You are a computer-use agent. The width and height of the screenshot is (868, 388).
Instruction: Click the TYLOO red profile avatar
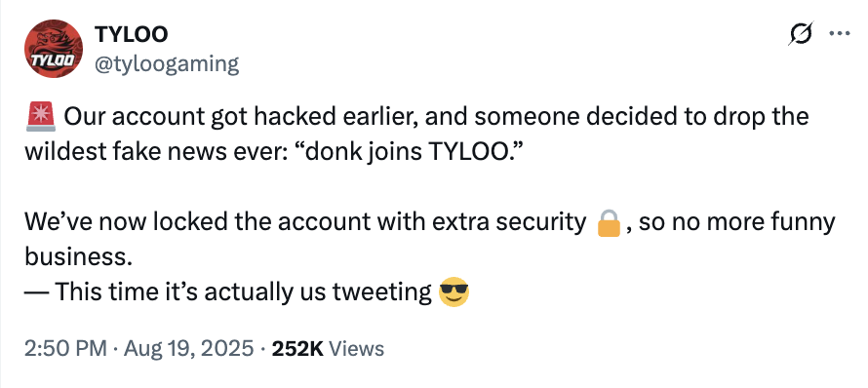point(53,49)
